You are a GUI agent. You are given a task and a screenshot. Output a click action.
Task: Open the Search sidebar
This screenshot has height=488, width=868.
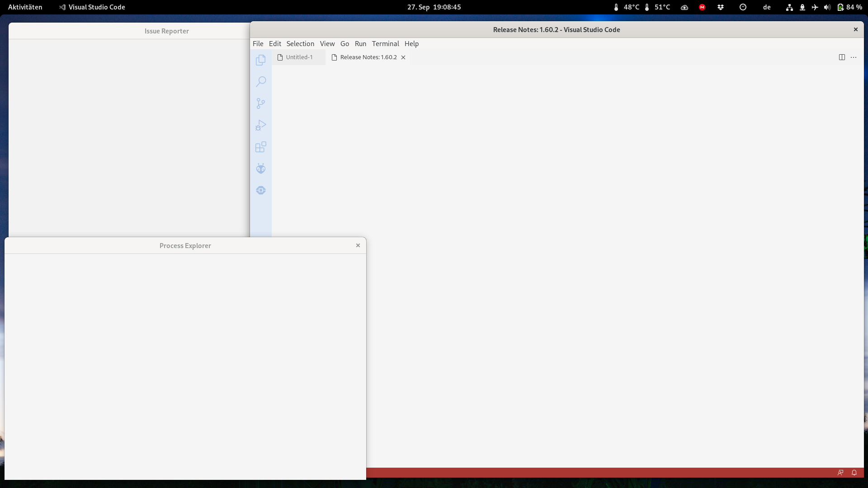(260, 81)
